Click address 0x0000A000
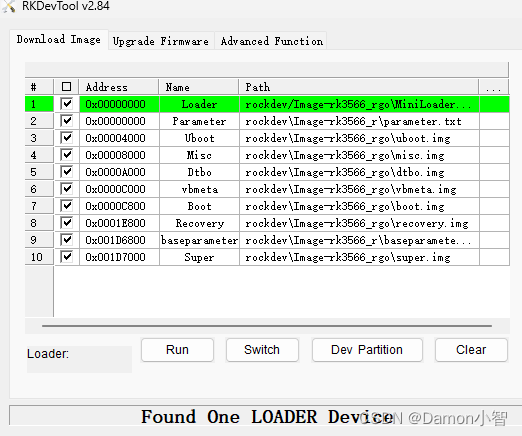The image size is (522, 436). pyautogui.click(x=119, y=172)
